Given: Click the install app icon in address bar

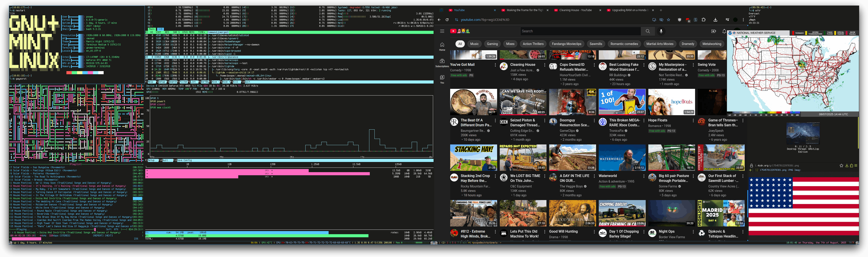Looking at the screenshot, I should tap(654, 20).
